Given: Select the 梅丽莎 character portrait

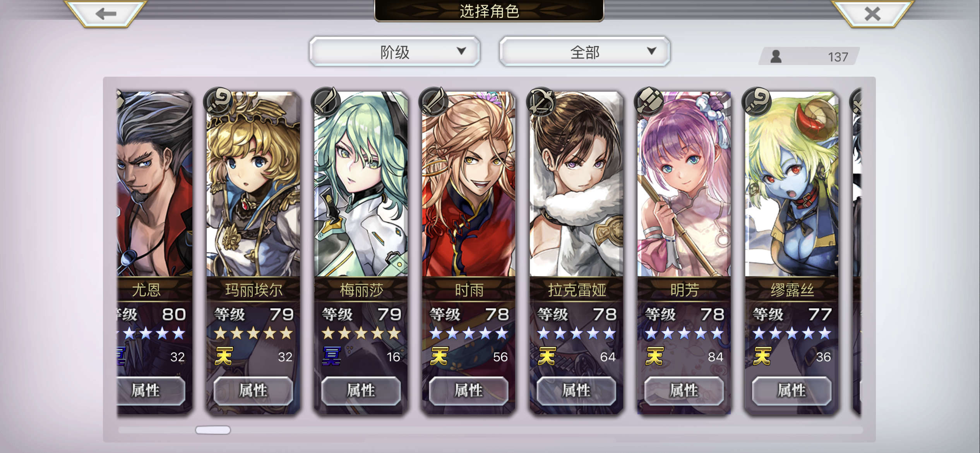Looking at the screenshot, I should 361,184.
